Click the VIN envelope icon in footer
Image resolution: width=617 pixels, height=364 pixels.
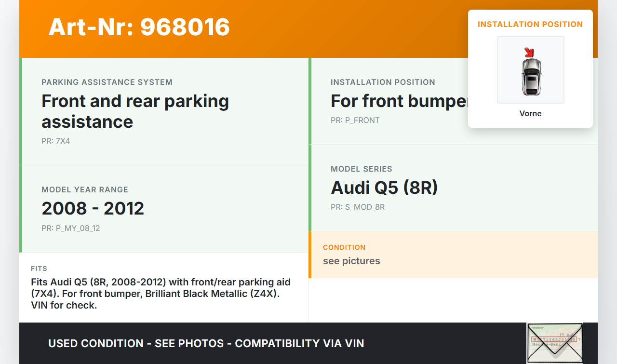555,343
